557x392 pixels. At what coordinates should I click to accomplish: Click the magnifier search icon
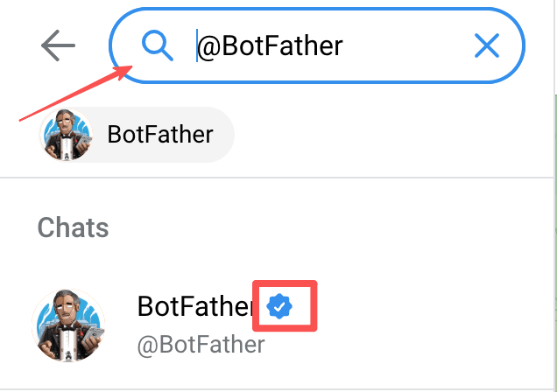[157, 44]
